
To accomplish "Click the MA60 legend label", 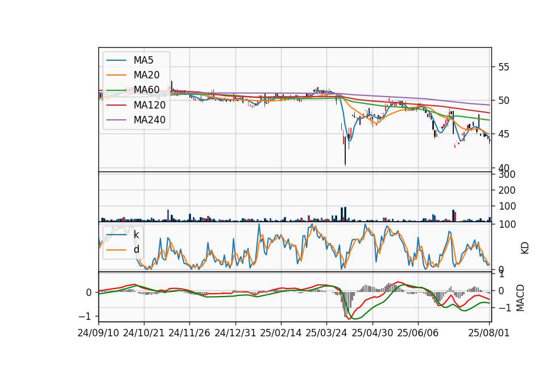I will click(x=147, y=90).
